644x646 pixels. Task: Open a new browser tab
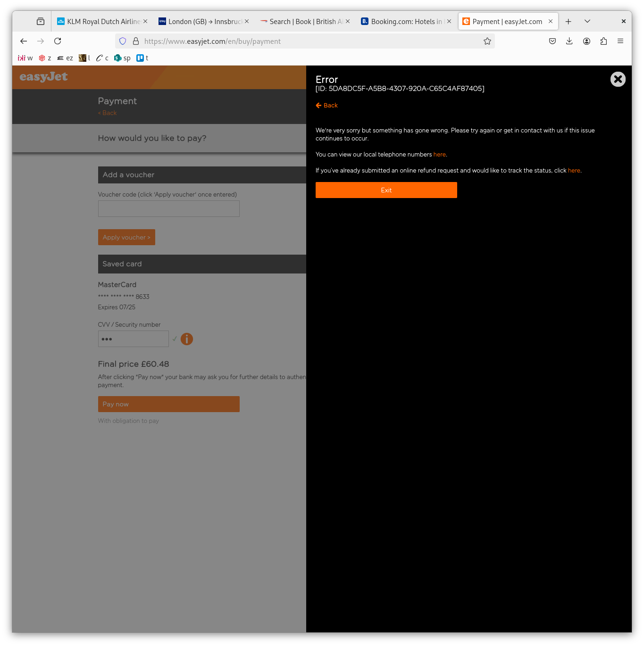[x=569, y=22]
